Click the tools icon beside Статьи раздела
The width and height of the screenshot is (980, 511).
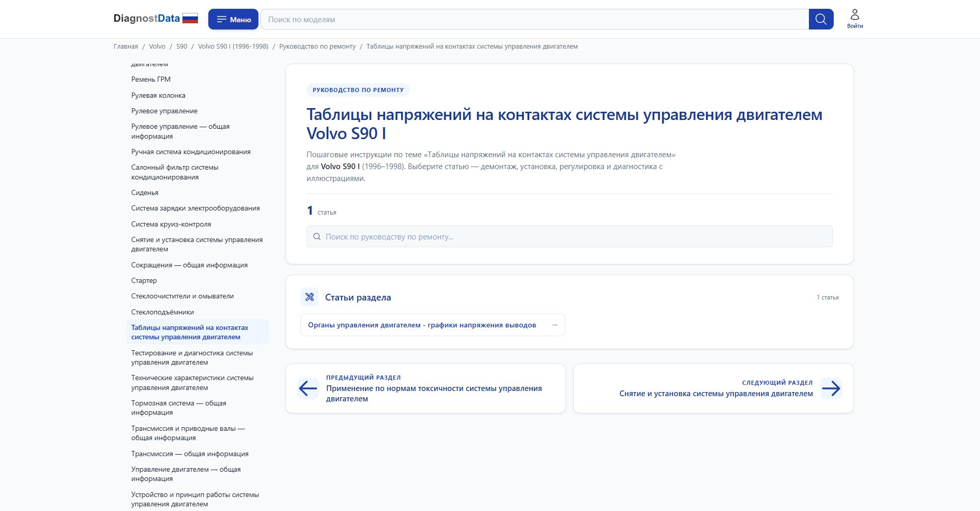[310, 297]
